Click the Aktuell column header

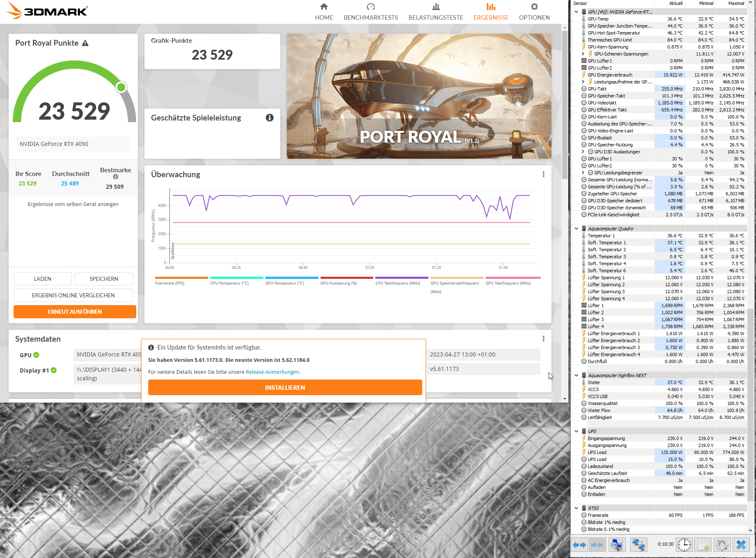(x=670, y=3)
